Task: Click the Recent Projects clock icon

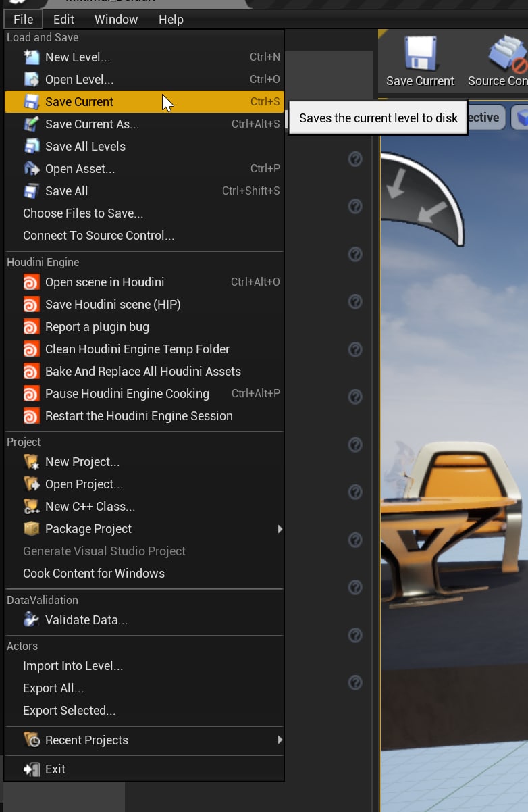Action: click(31, 740)
